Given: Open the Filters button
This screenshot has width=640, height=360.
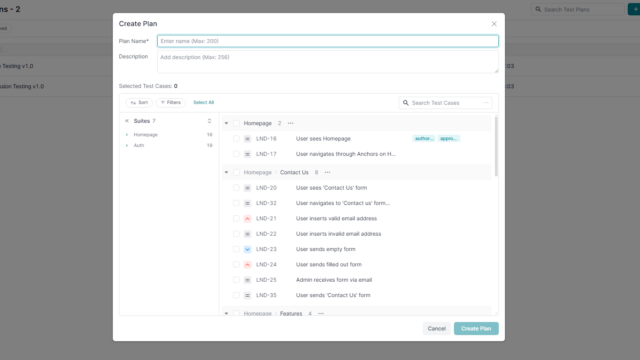Looking at the screenshot, I should pyautogui.click(x=171, y=102).
